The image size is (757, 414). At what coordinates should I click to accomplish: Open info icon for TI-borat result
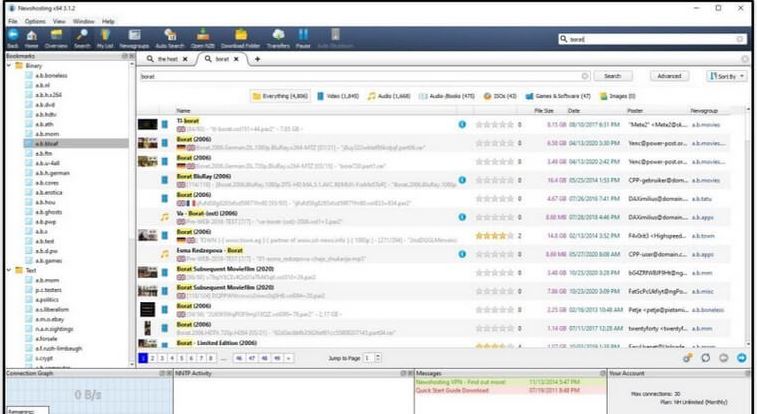coord(462,124)
